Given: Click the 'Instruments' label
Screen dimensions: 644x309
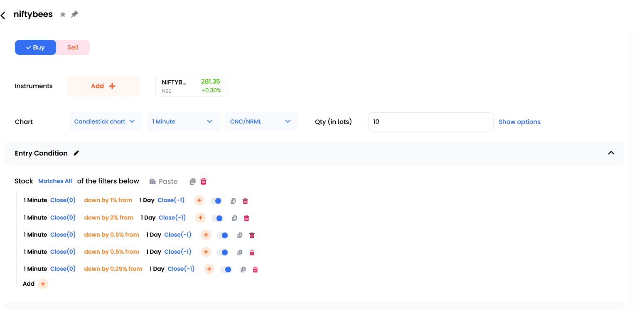Looking at the screenshot, I should coord(34,86).
